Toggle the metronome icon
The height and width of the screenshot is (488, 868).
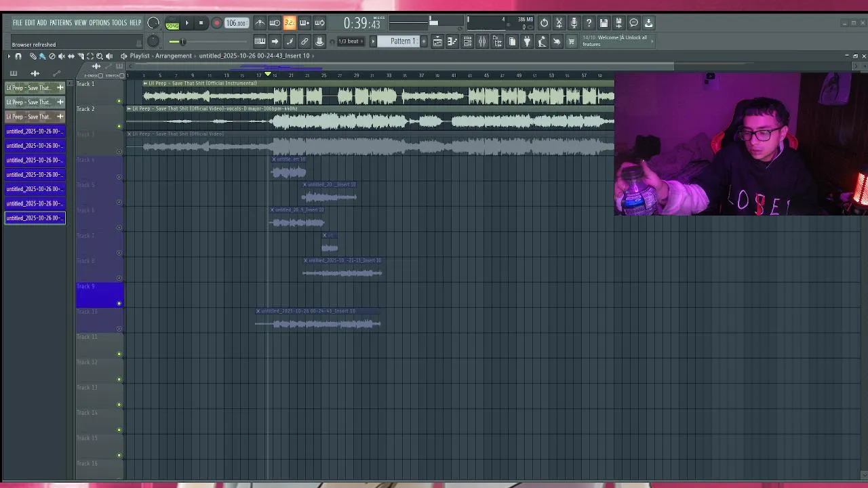[260, 23]
